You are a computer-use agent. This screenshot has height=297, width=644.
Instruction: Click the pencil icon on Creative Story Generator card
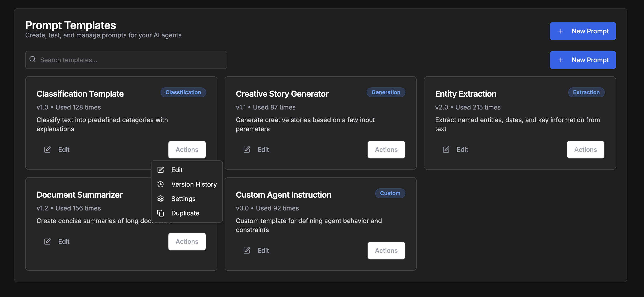[x=246, y=150]
